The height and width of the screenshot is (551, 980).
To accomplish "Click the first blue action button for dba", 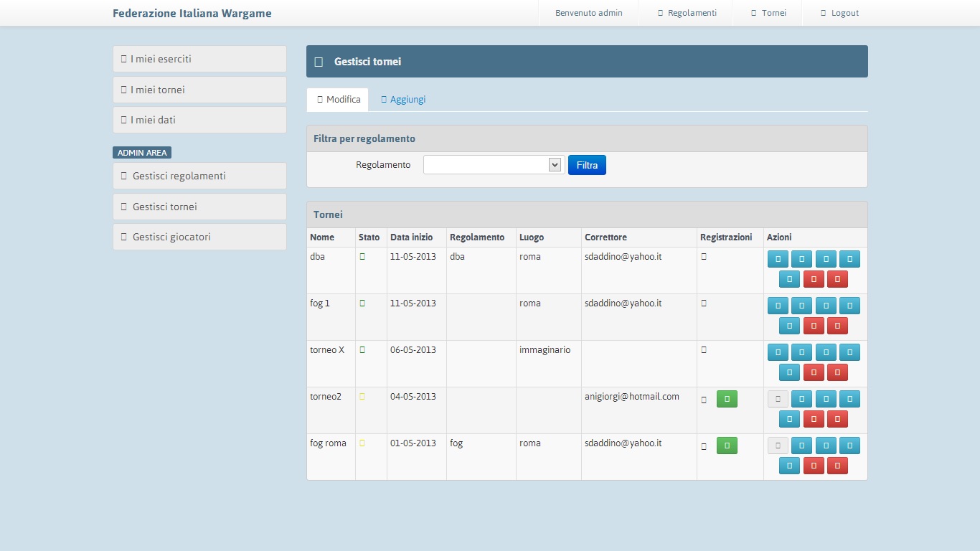I will pos(778,259).
